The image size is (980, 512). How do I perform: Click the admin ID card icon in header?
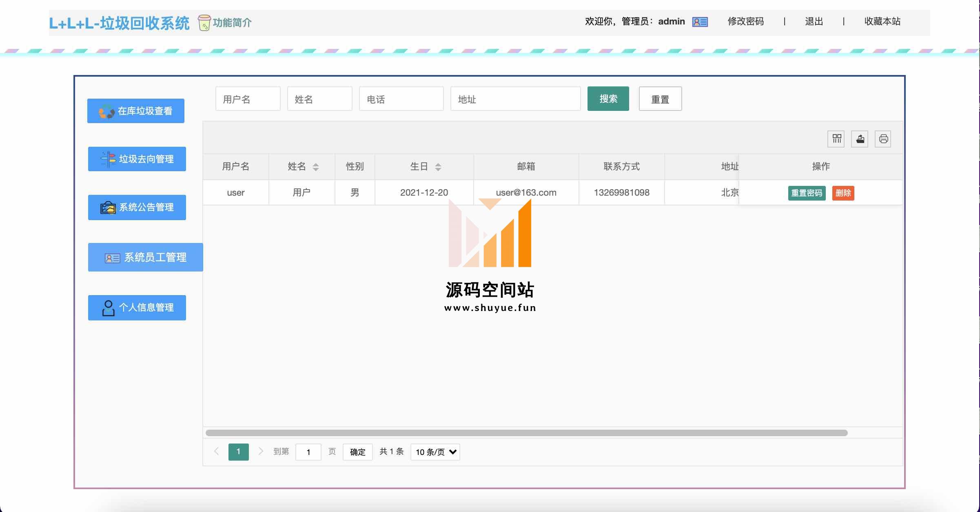pyautogui.click(x=700, y=22)
